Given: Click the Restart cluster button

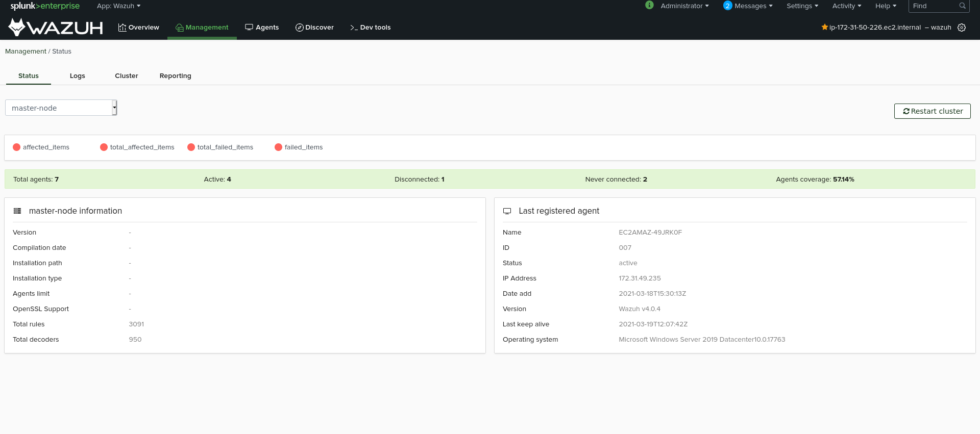Looking at the screenshot, I should 933,111.
